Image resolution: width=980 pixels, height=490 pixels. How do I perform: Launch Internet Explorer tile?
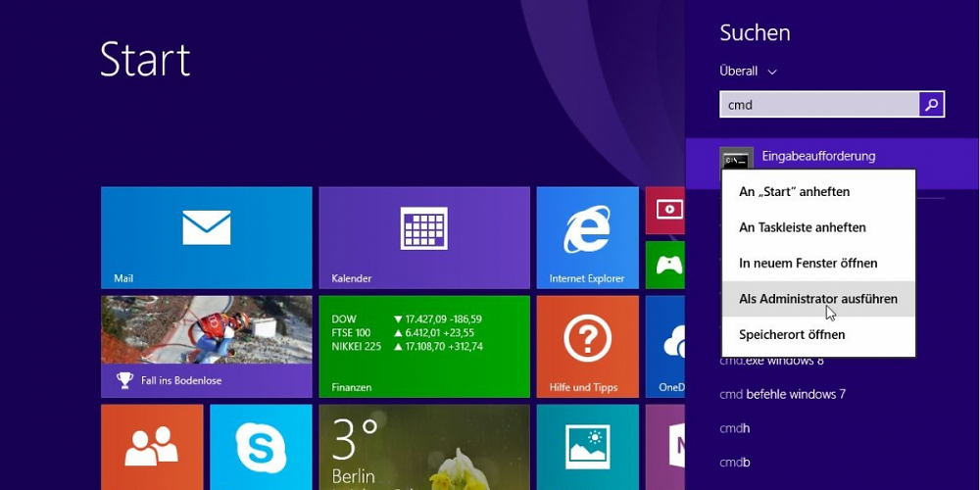[587, 237]
